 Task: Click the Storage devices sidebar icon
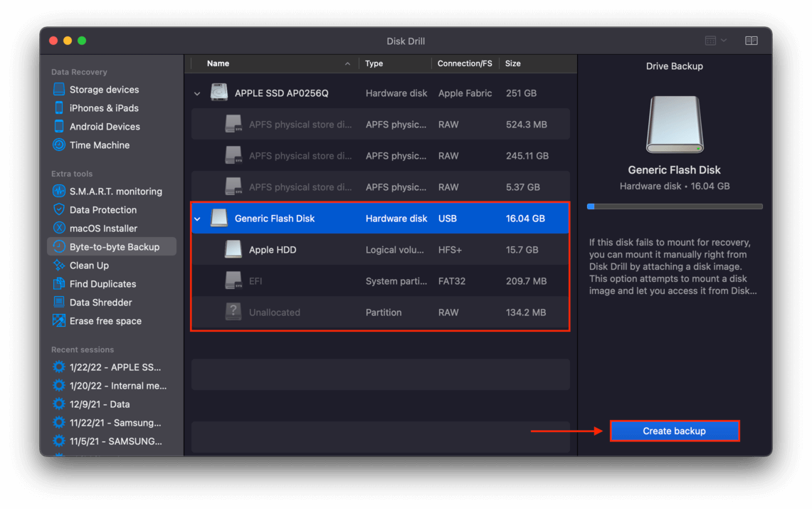[59, 89]
